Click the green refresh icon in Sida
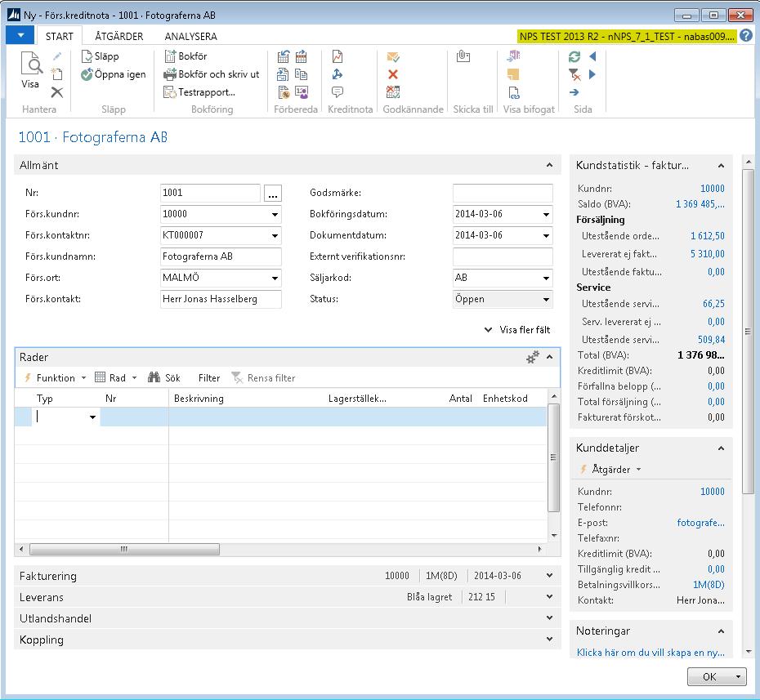The height and width of the screenshot is (700, 760). click(x=574, y=56)
